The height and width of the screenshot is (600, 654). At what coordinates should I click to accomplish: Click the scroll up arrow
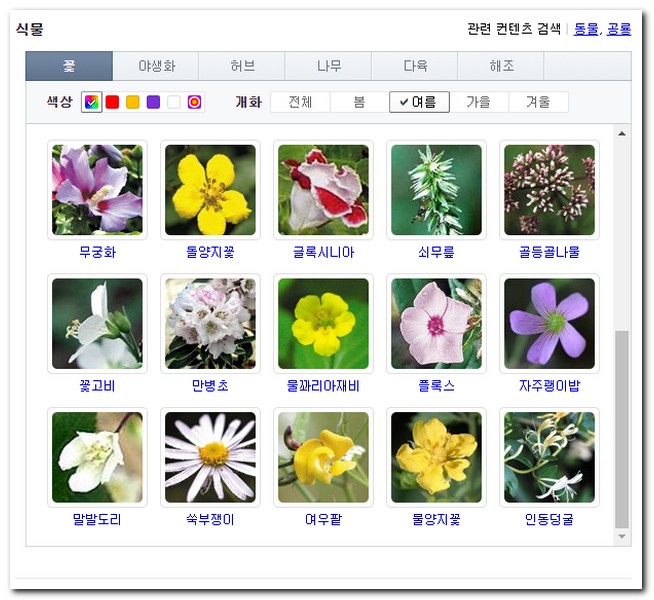pyautogui.click(x=622, y=134)
